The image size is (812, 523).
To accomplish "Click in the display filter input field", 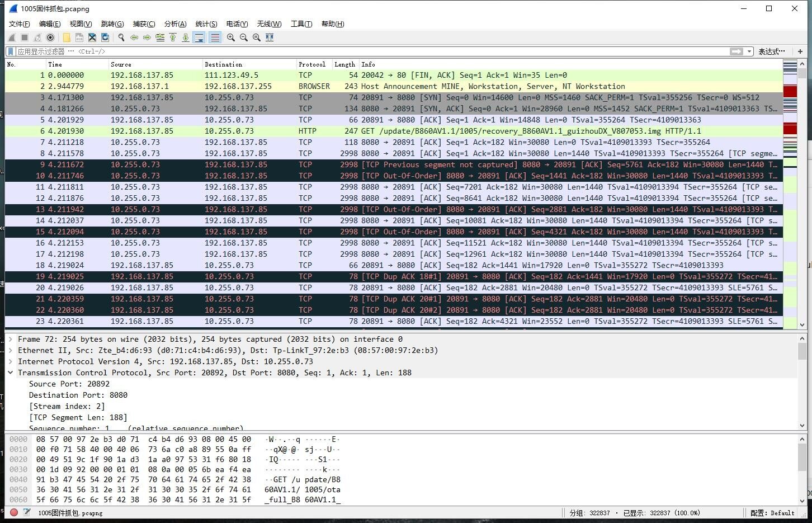I will pyautogui.click(x=372, y=51).
